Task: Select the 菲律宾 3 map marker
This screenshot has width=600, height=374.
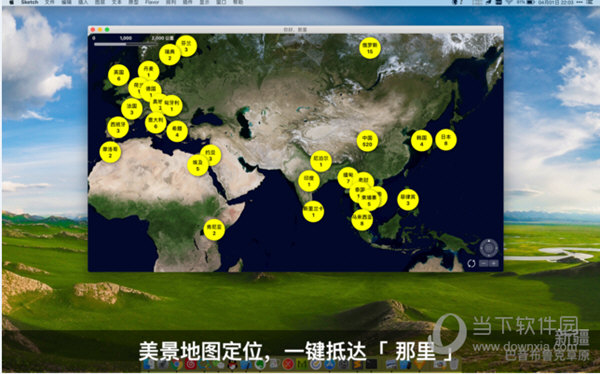Action: coord(408,199)
